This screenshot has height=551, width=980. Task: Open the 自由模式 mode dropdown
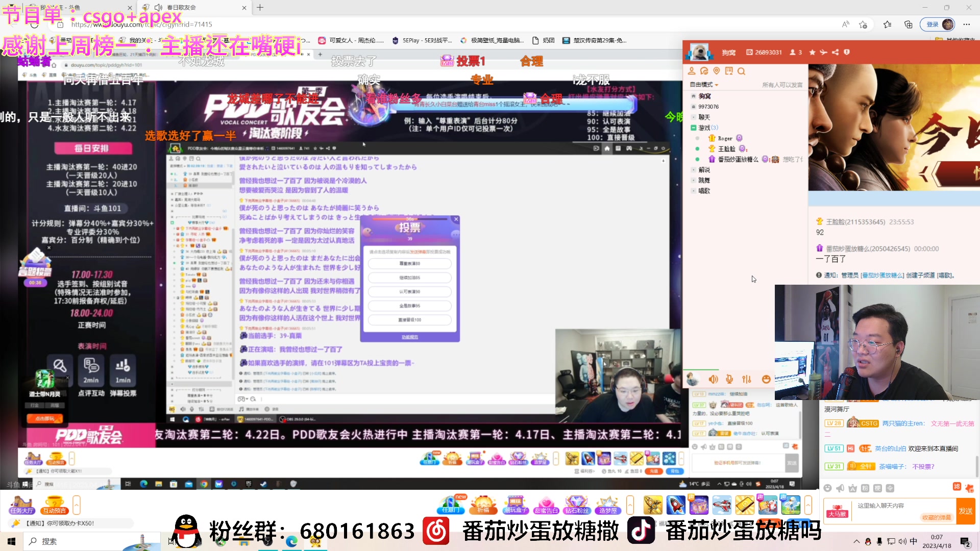[x=704, y=85]
